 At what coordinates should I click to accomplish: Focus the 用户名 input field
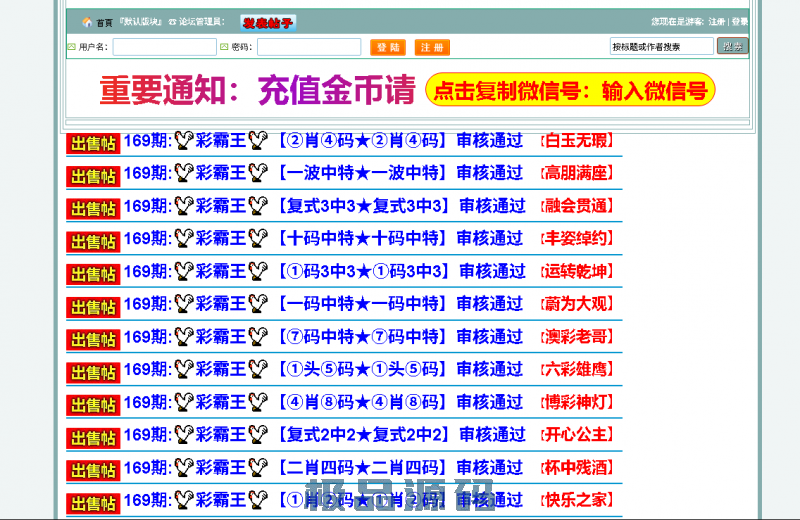point(164,47)
